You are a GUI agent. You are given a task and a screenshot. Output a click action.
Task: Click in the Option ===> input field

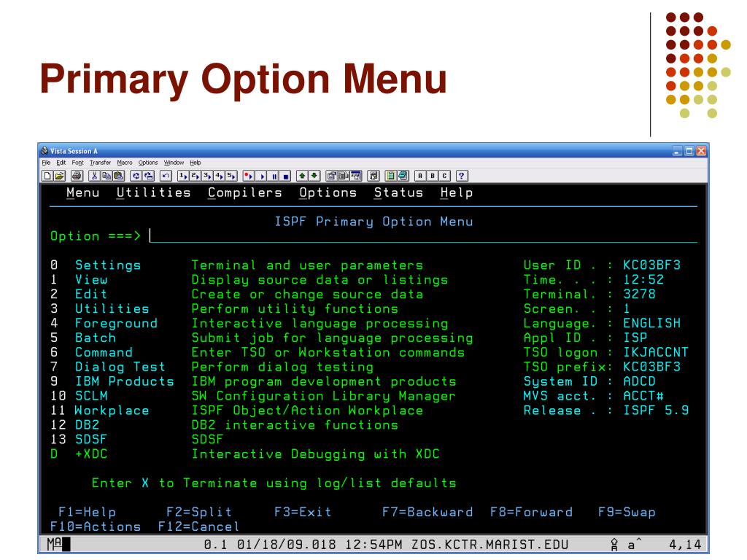point(423,236)
